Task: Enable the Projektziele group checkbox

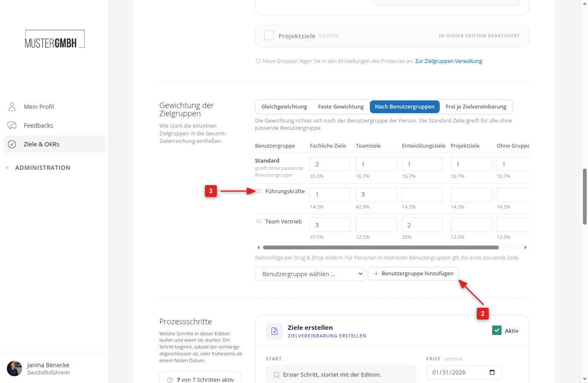Action: [269, 35]
